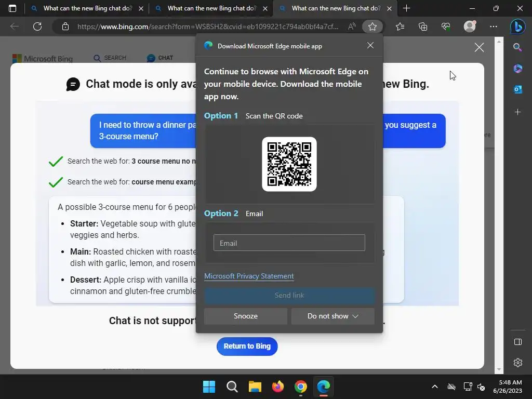Click the address bar URL
Viewport: 532px width, 399px height.
tap(208, 26)
